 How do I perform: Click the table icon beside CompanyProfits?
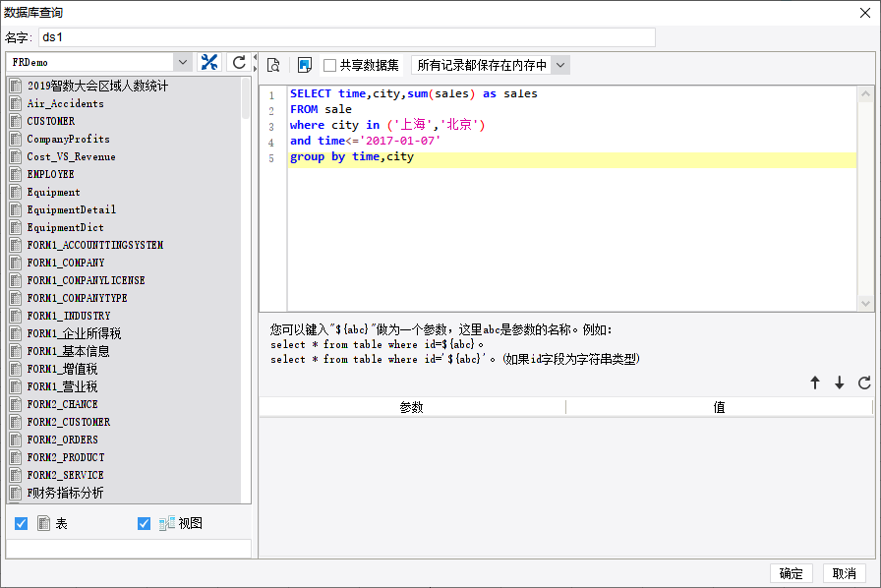(x=16, y=139)
